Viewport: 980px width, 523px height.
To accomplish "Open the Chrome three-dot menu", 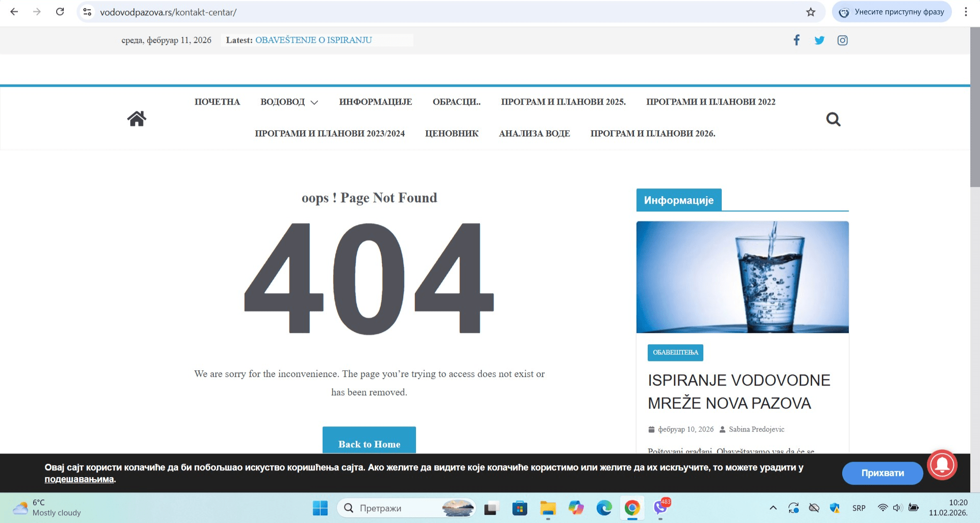I will click(966, 12).
